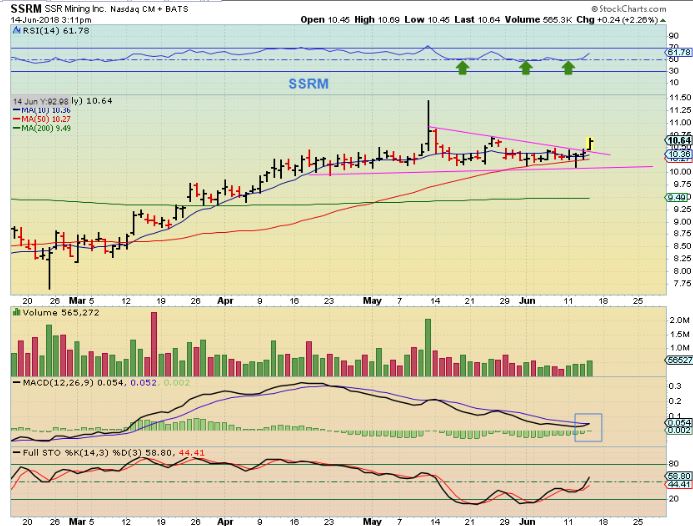Click the 10.64 last-price tag on price axis
Image resolution: width=693 pixels, height=526 pixels.
tap(680, 141)
